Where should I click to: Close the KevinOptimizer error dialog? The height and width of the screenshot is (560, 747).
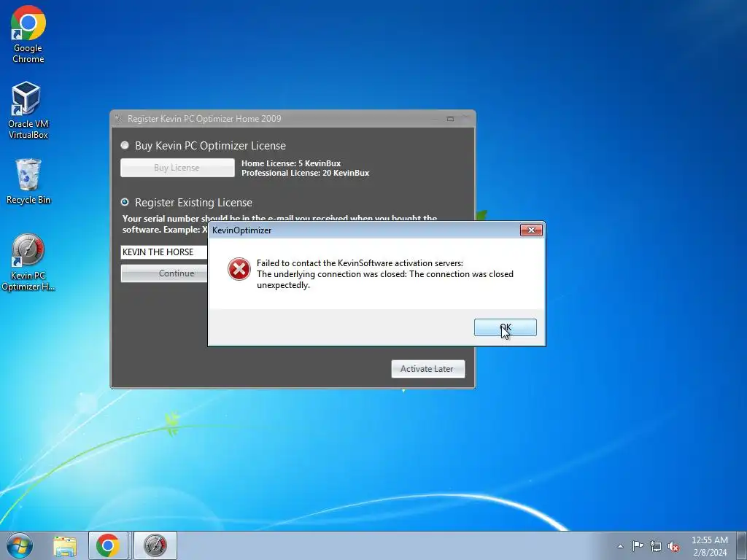[x=531, y=230]
